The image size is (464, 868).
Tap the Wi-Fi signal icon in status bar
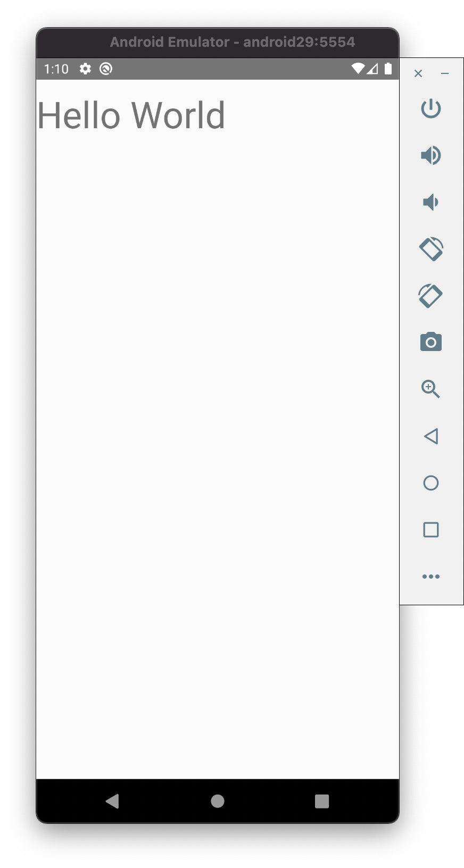358,69
